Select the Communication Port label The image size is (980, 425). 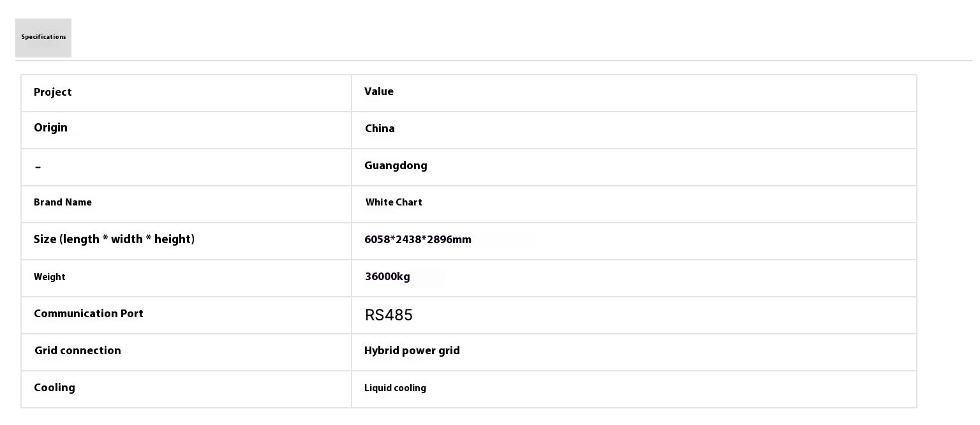pos(88,314)
